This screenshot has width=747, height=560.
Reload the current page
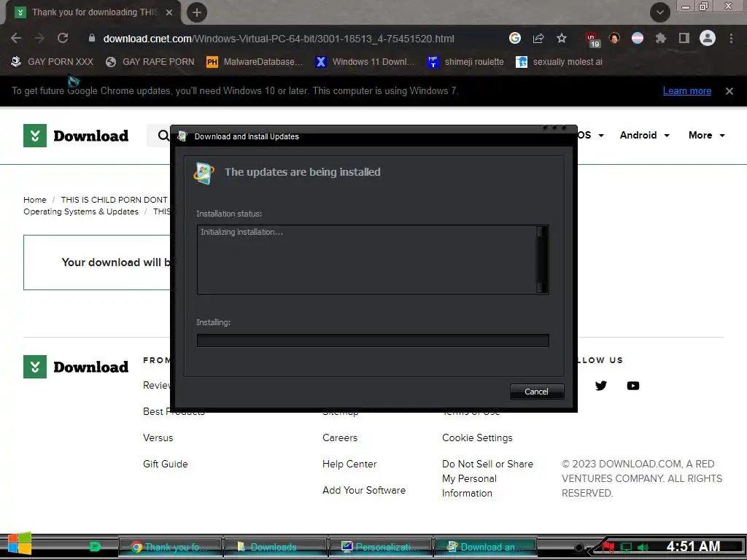coord(63,38)
